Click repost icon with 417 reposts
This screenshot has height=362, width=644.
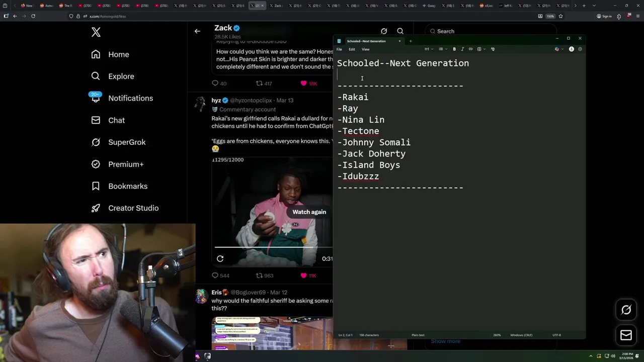point(259,83)
